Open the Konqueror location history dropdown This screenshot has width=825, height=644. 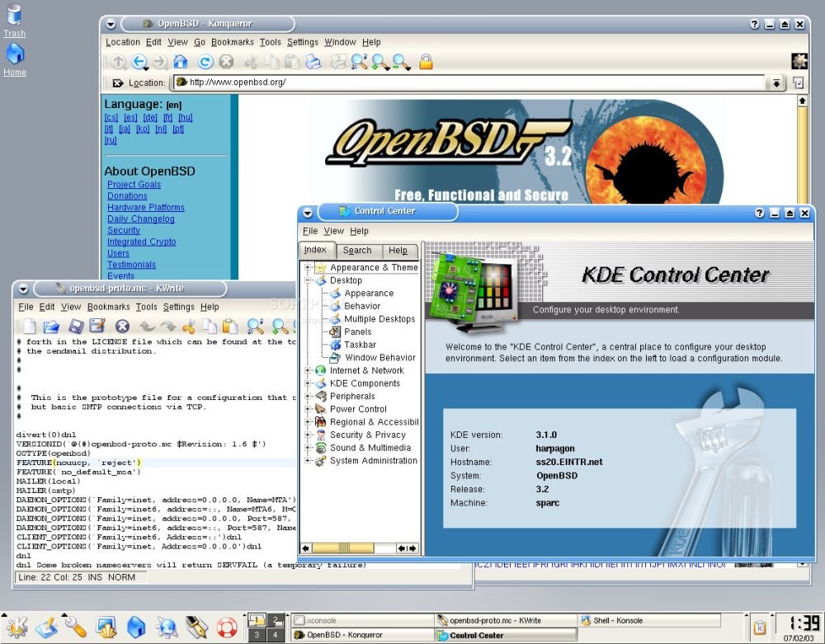point(776,82)
